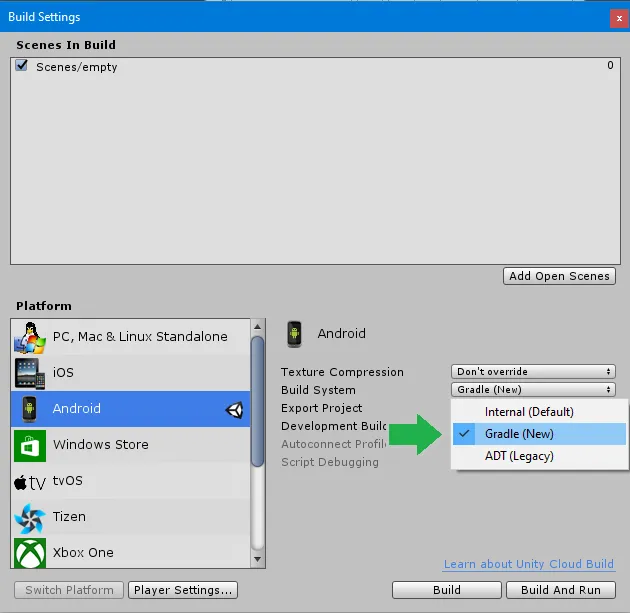
Task: Click the Android robot icon in platform list
Action: tap(29, 409)
